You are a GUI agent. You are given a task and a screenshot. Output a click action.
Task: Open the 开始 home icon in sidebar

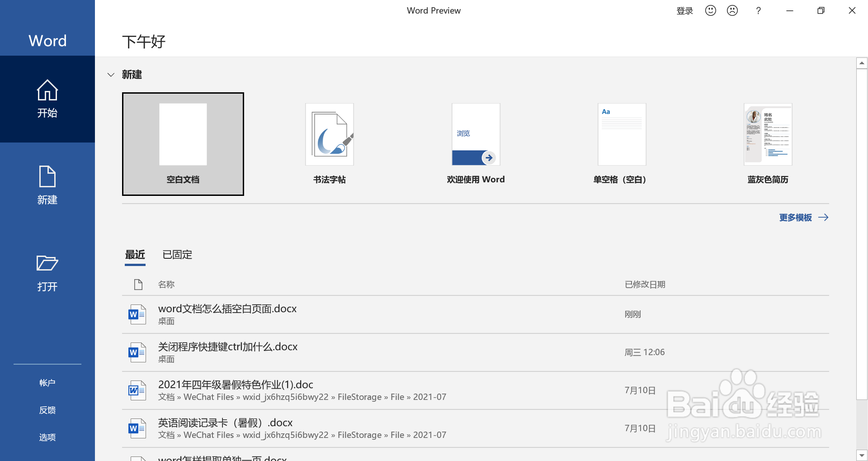pos(47,90)
